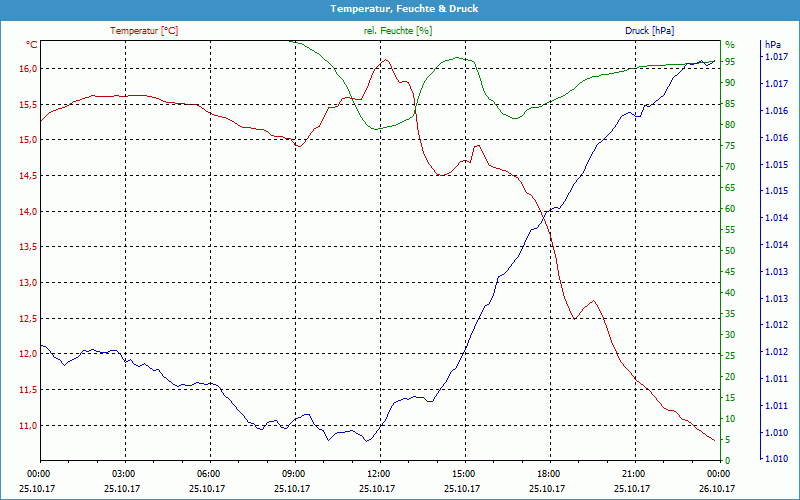Screen dimensions: 800x500
Task: Click the '12,5' temperature axis tick
Action: pos(29,319)
